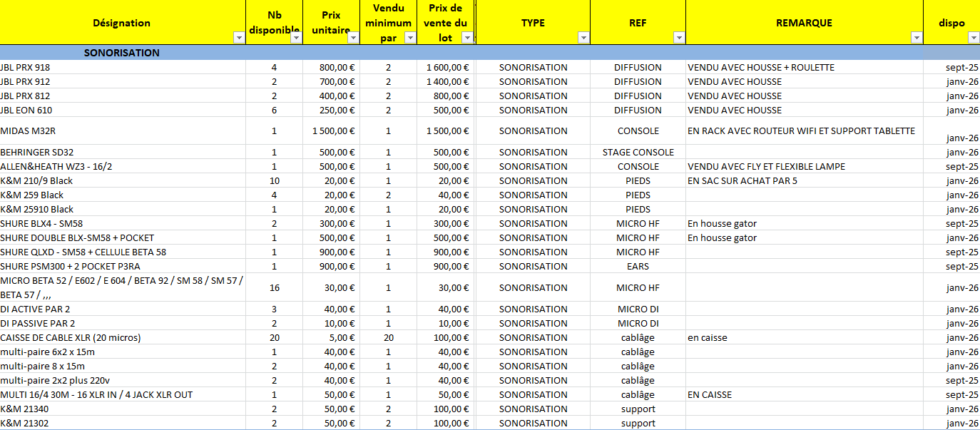Open the dispo column filter dropdown
This screenshot has height=430, width=980.
(974, 38)
